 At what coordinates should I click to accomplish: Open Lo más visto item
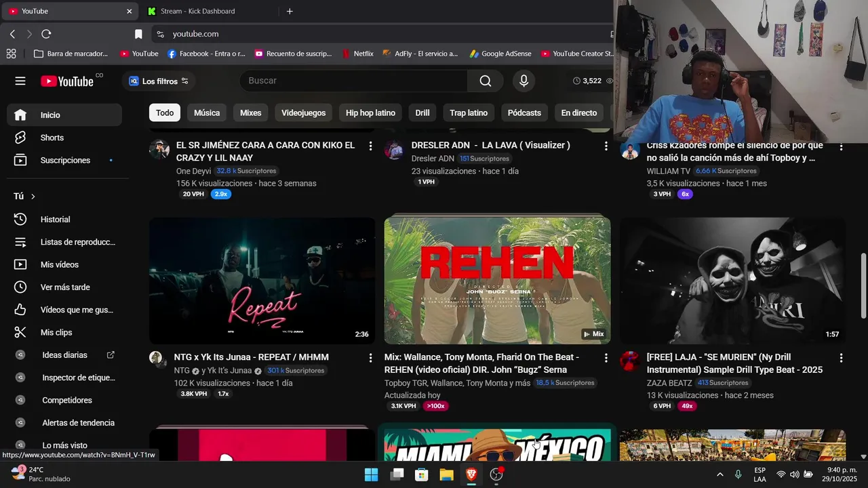(x=64, y=445)
